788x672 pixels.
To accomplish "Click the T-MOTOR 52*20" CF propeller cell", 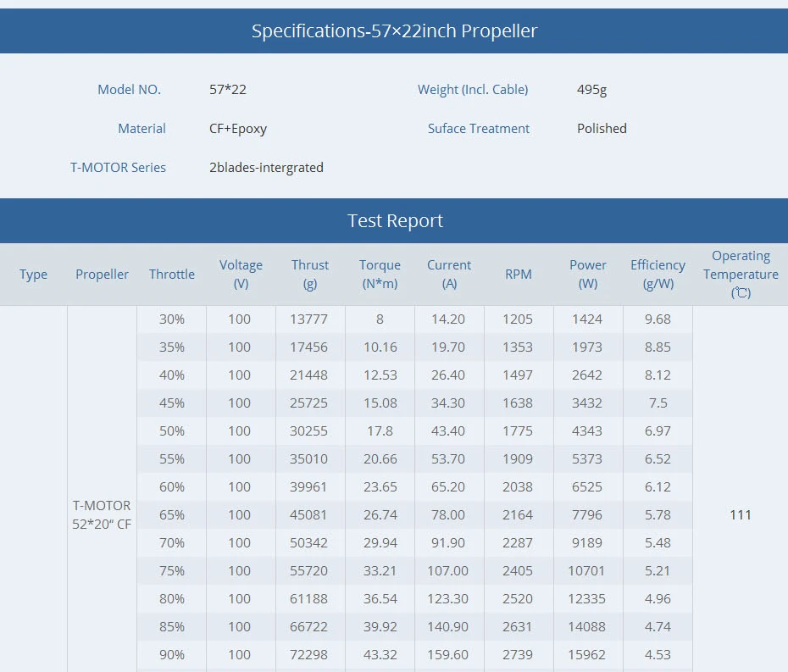I will [x=102, y=514].
